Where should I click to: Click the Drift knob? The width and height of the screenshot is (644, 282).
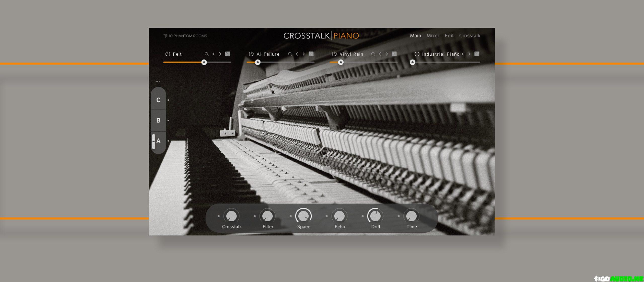pos(375,216)
